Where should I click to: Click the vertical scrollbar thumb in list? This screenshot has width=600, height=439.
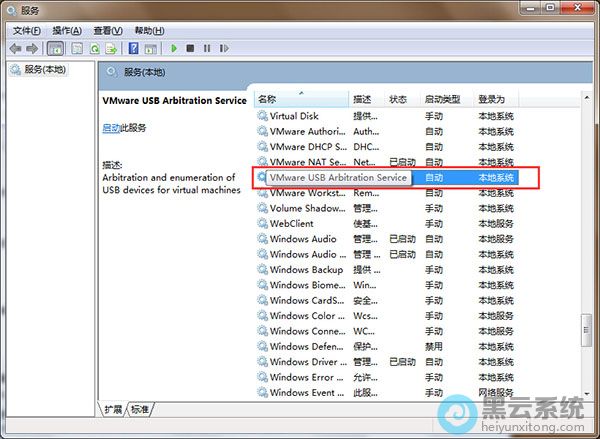[586, 332]
